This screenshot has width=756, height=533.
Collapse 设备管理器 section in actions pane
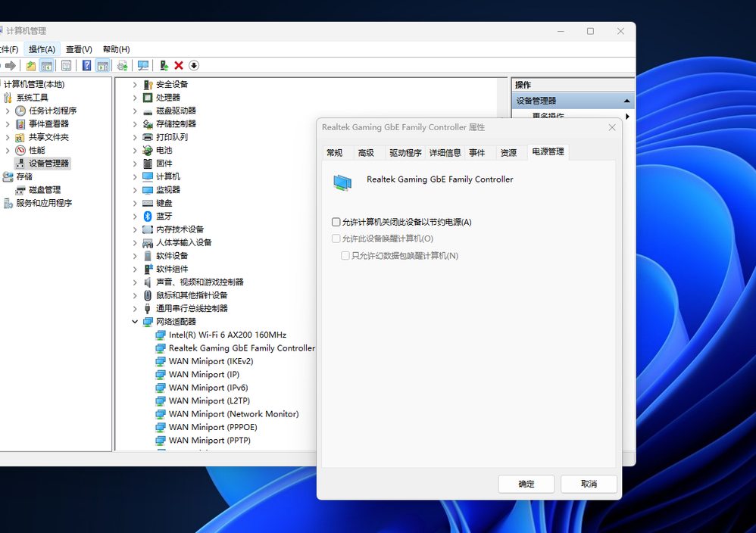pyautogui.click(x=626, y=101)
